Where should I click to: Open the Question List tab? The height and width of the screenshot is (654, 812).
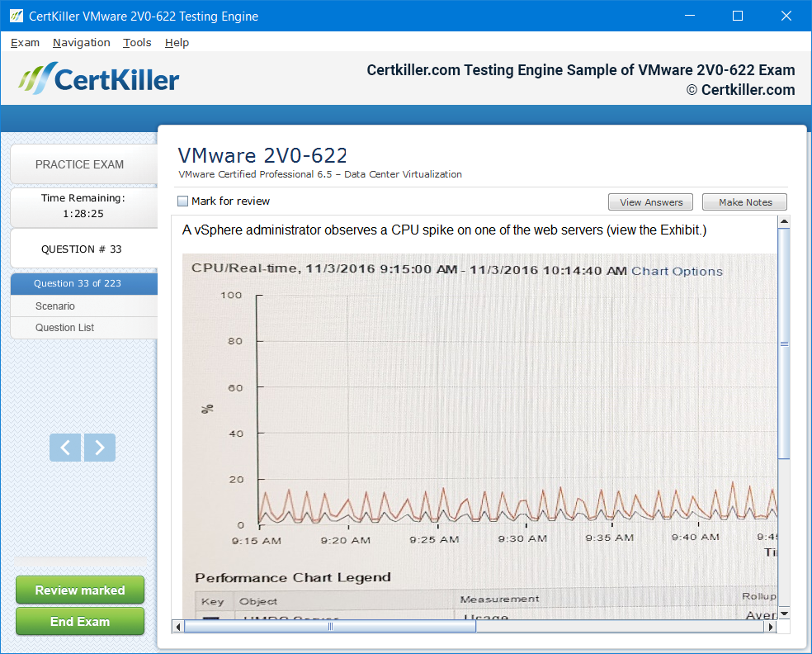(x=84, y=328)
